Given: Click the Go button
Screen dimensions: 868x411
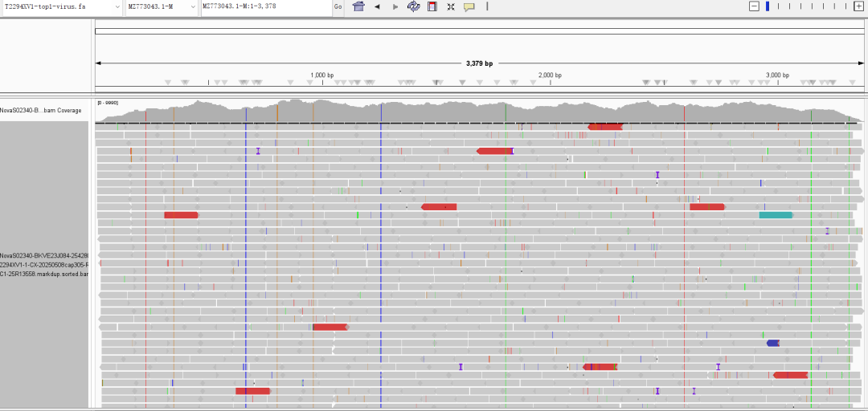Looking at the screenshot, I should [x=338, y=6].
